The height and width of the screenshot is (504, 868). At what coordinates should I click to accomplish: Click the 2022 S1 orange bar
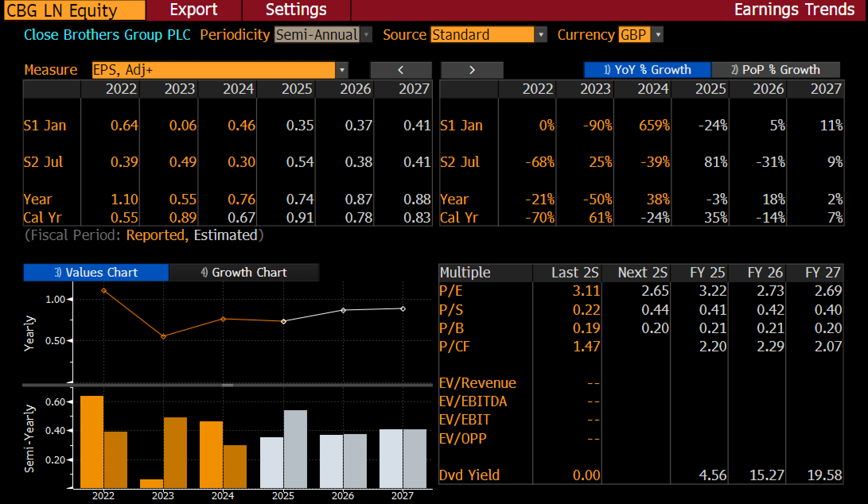[92, 442]
